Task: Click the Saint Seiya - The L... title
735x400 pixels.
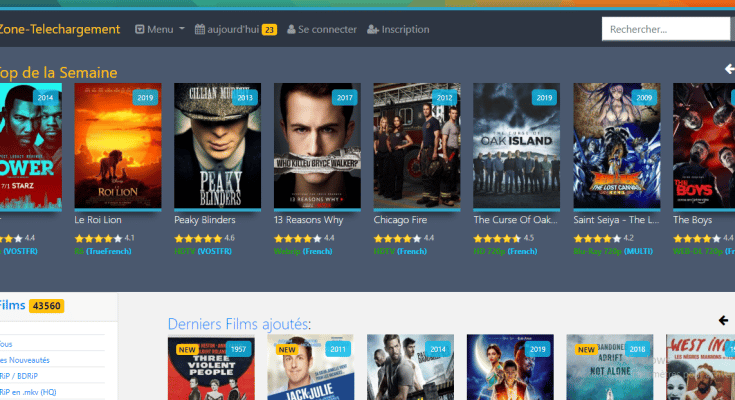Action: point(616,219)
